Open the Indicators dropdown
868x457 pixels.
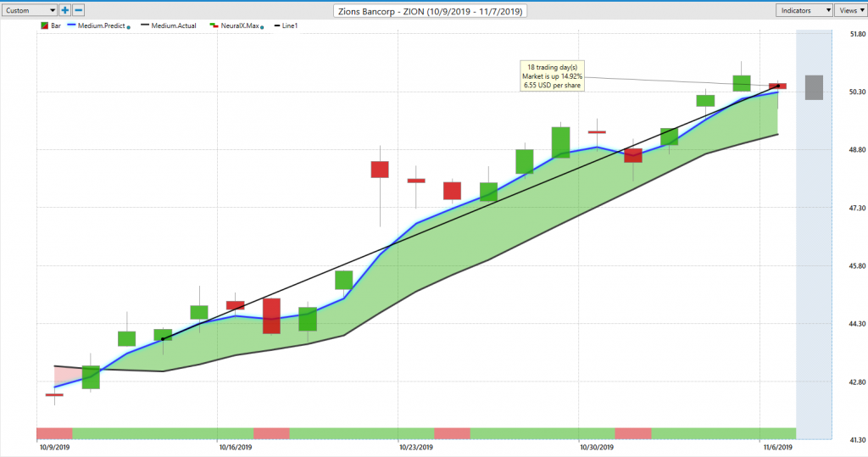804,10
